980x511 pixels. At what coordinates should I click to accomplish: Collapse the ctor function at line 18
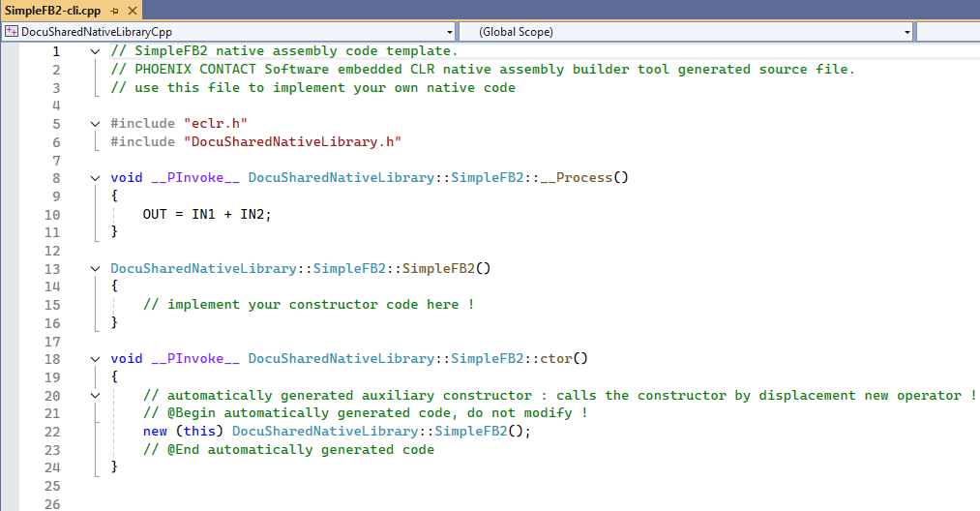(95, 359)
